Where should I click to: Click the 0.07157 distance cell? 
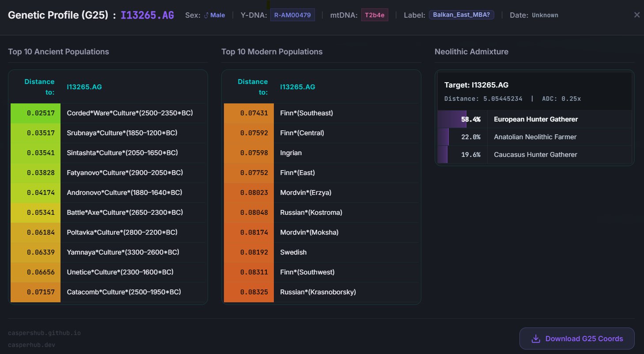click(35, 292)
